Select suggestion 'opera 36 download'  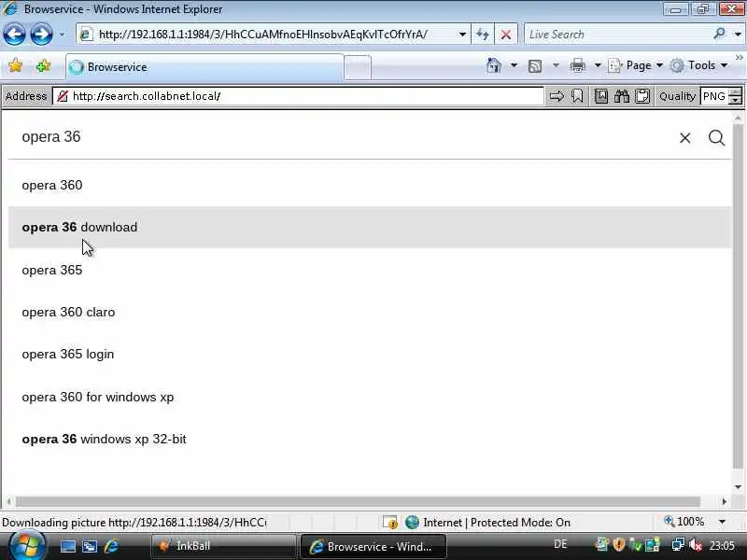point(370,227)
